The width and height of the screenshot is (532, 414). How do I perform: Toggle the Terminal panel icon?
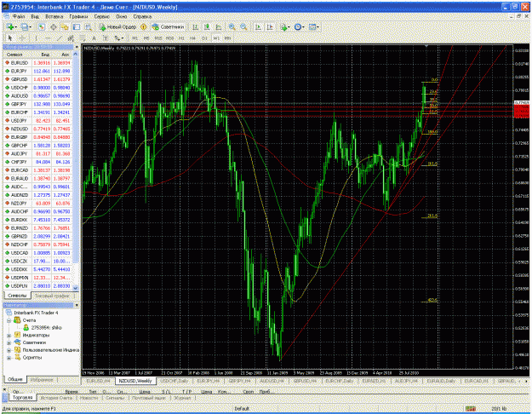pos(77,26)
